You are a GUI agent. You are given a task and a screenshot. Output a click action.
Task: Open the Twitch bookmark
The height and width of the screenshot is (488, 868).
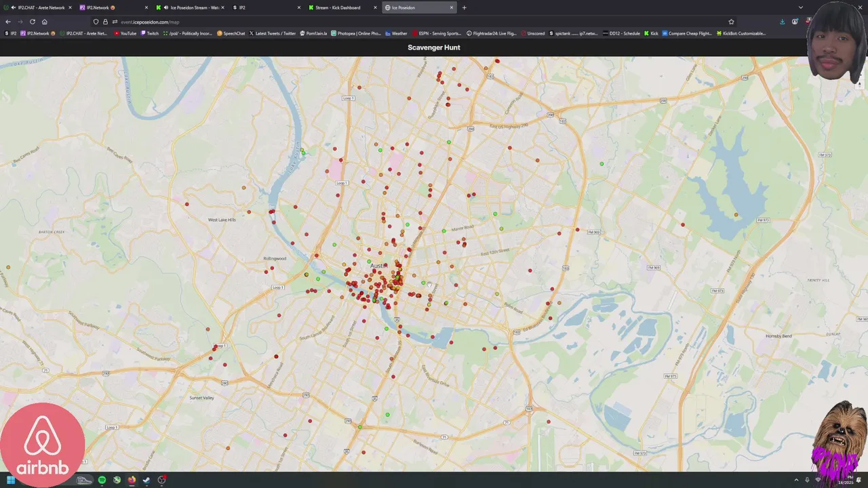click(150, 33)
